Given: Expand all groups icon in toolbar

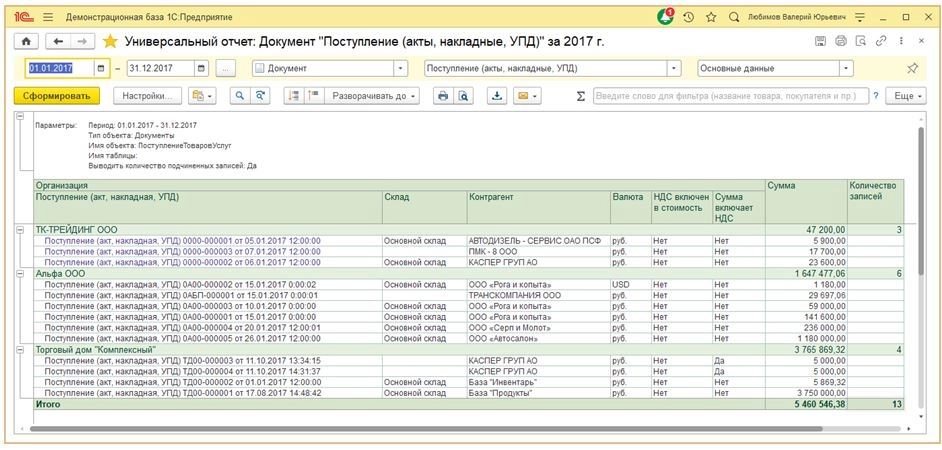Looking at the screenshot, I should click(314, 96).
